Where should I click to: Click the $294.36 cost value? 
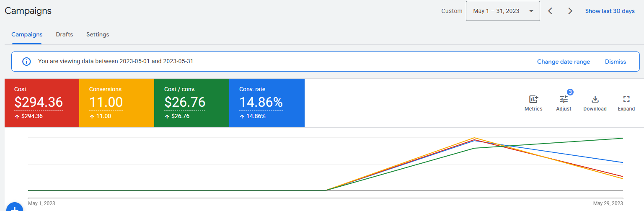coord(39,102)
